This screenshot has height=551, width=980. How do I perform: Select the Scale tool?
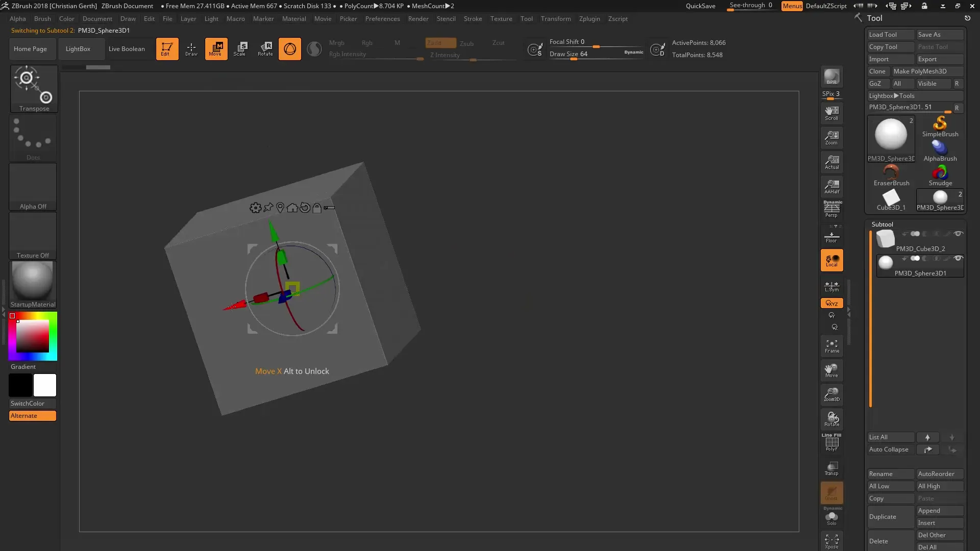240,49
